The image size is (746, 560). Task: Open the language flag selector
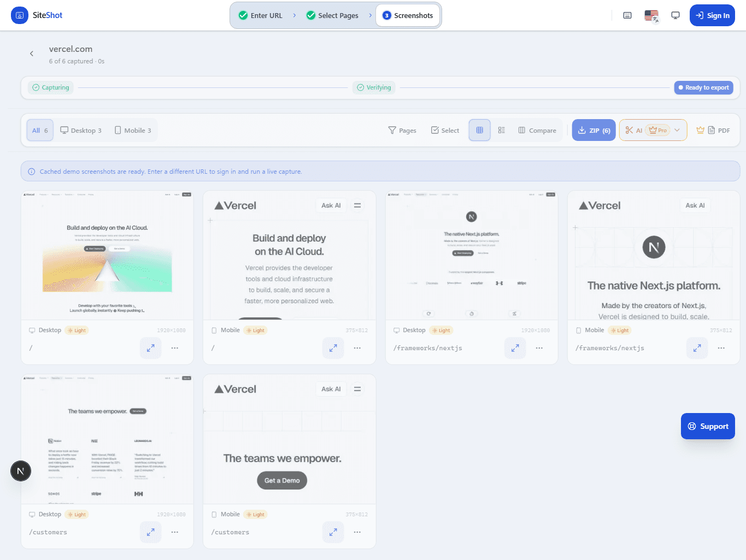click(651, 15)
